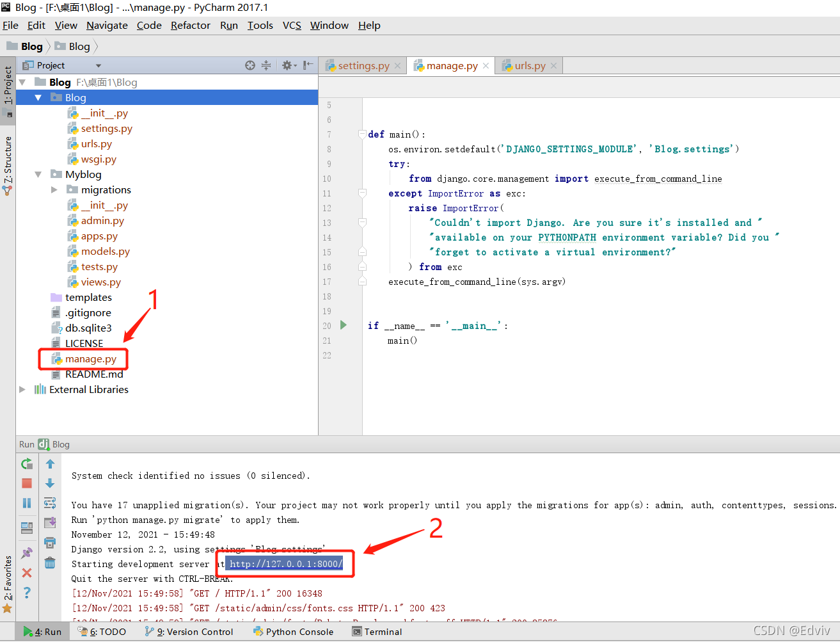This screenshot has height=642, width=840.
Task: Toggle the 4: Run tool window button
Action: [x=43, y=632]
